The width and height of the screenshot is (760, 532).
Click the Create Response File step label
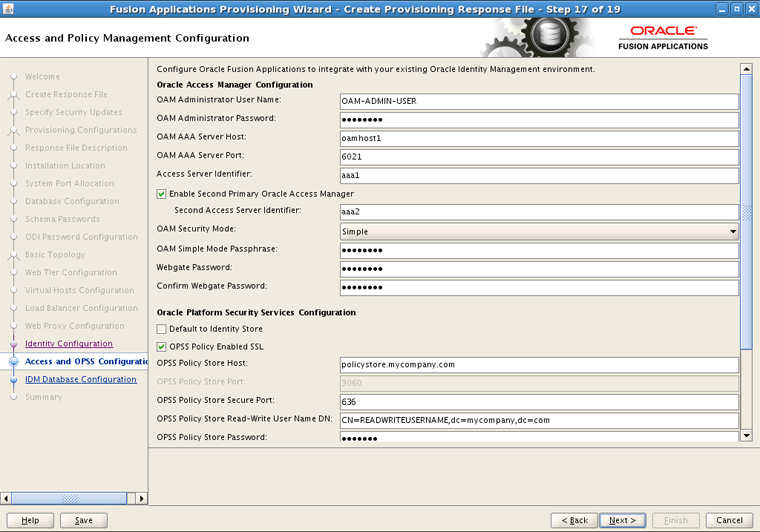[x=66, y=94]
